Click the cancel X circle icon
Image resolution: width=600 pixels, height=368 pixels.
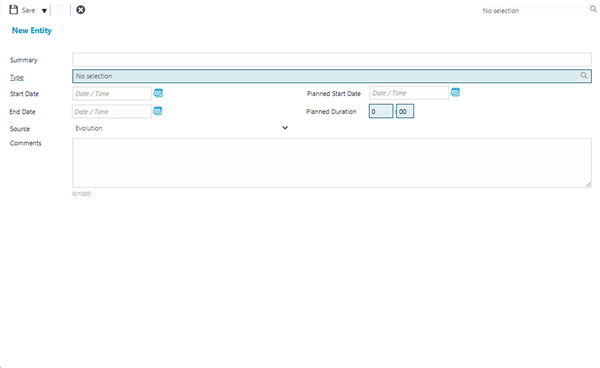(x=80, y=10)
